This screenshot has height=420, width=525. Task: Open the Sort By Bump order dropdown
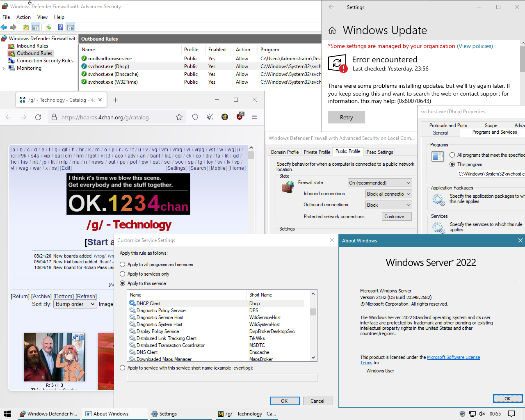pyautogui.click(x=75, y=304)
